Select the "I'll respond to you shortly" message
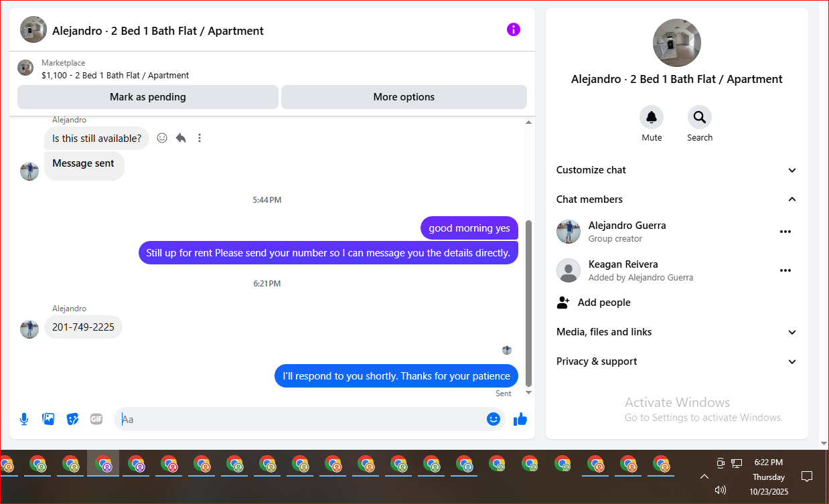This screenshot has width=829, height=504. (396, 376)
